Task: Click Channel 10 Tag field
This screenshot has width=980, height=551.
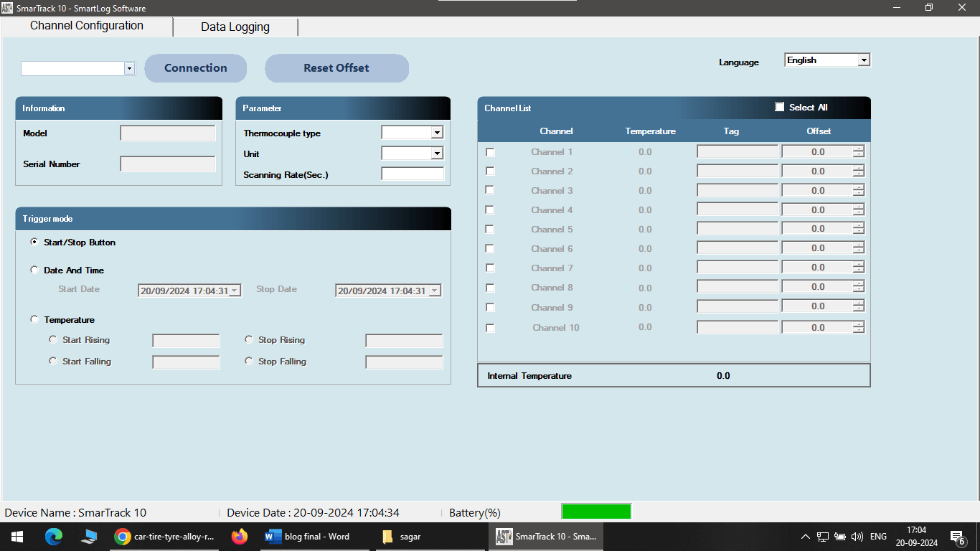Action: (738, 327)
